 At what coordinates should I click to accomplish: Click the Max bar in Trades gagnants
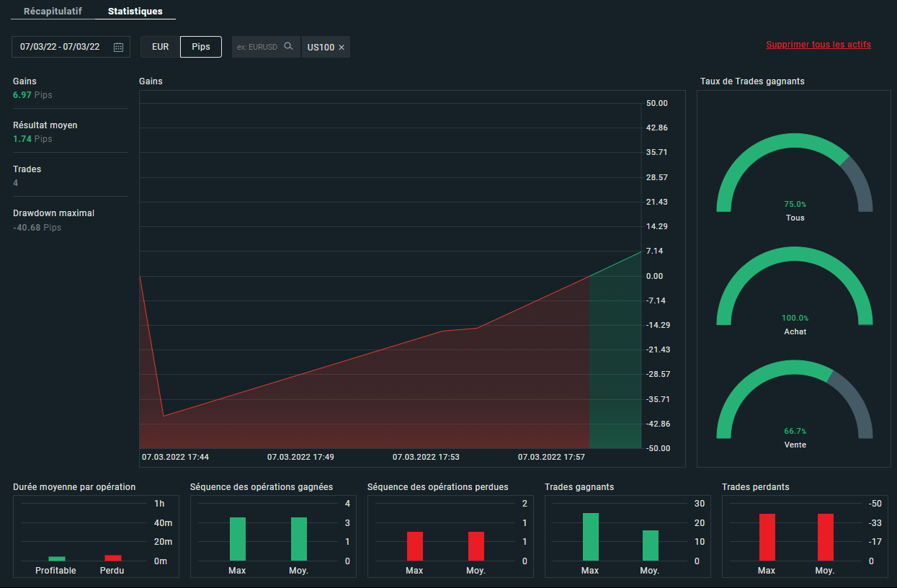591,537
